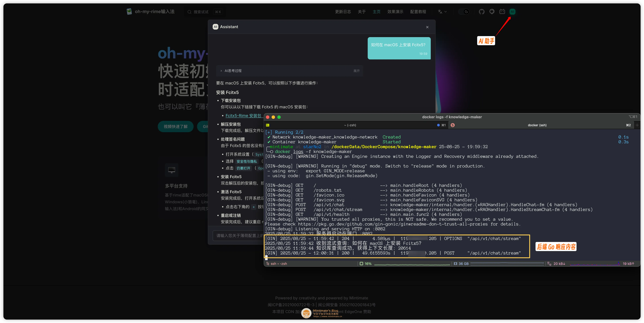
Task: Open 效果演示 nav item
Action: (x=395, y=12)
